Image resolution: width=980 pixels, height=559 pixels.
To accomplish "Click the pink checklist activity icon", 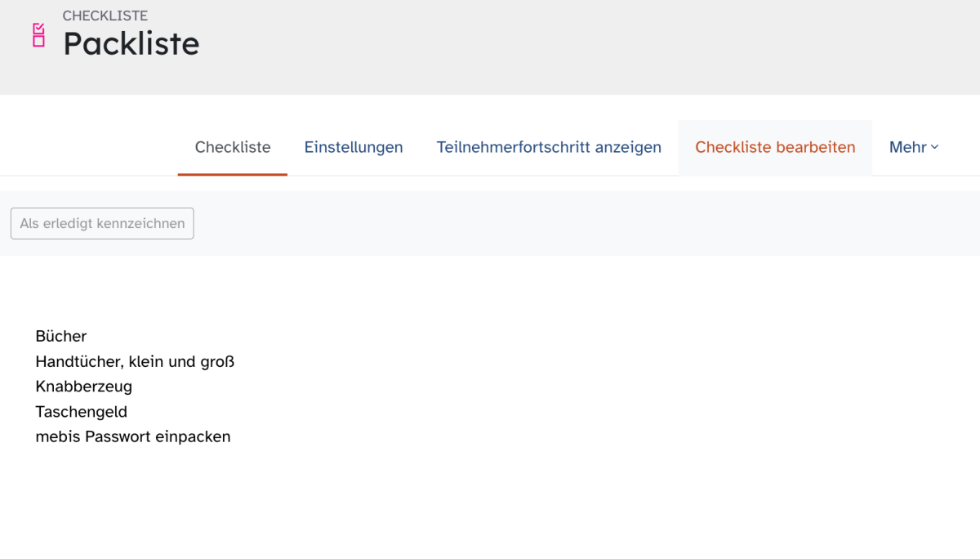I will point(38,35).
